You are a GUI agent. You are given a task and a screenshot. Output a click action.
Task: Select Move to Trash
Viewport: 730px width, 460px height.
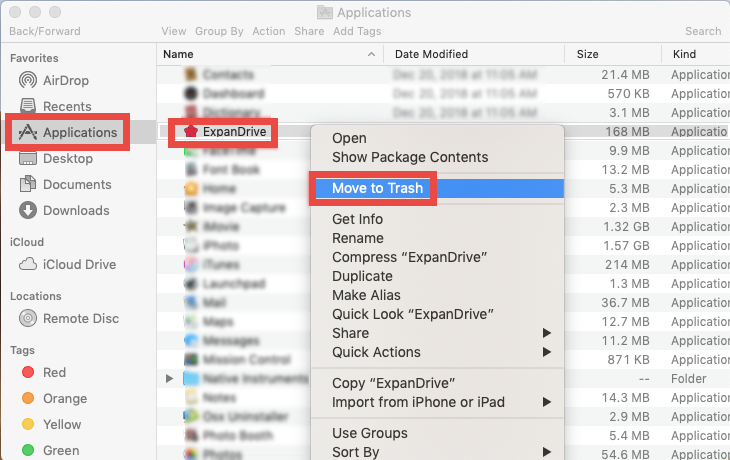[x=377, y=188]
